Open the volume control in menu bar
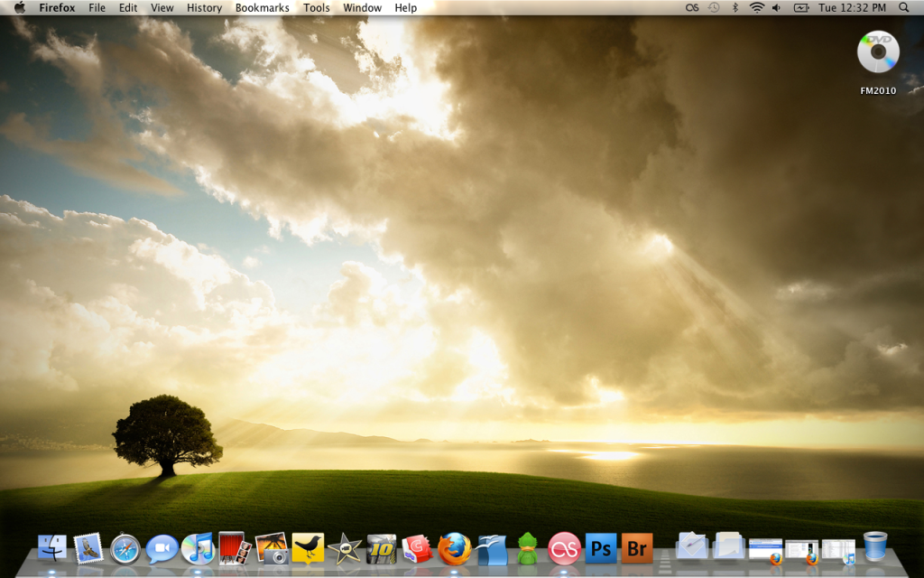The image size is (924, 578). (777, 7)
